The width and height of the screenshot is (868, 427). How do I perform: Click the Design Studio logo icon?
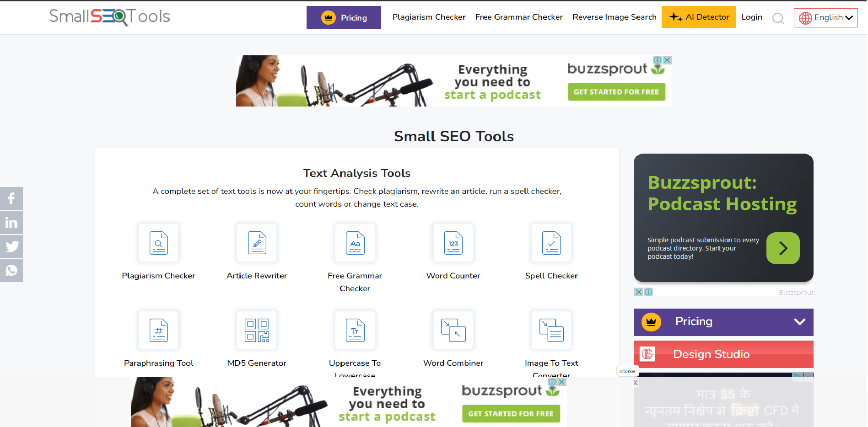coord(647,354)
